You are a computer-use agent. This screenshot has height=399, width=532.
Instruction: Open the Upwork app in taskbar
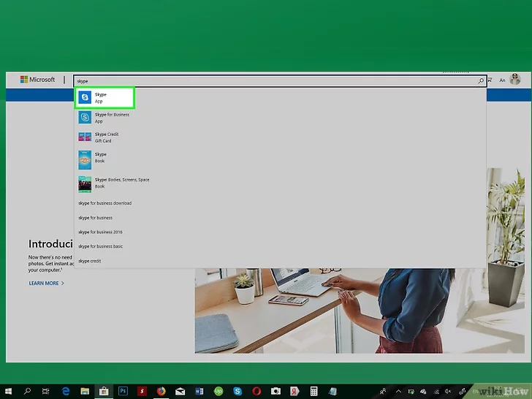[218, 391]
